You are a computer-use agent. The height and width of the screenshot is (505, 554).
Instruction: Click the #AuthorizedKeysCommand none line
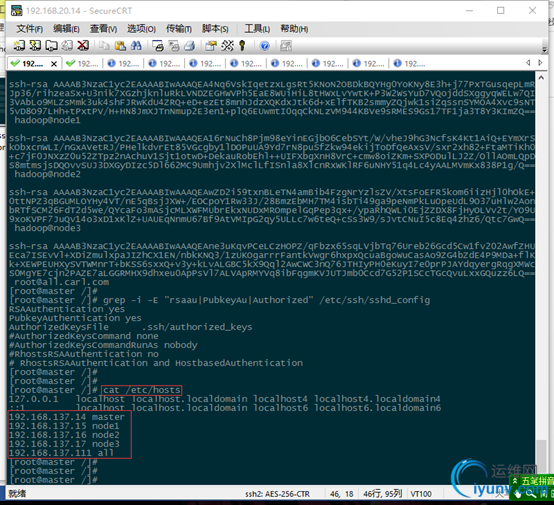83,336
